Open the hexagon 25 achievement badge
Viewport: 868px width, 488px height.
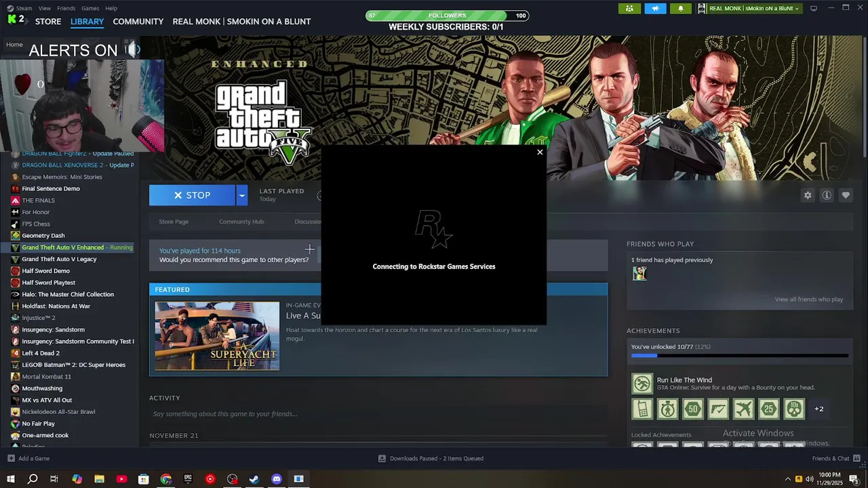coord(768,409)
